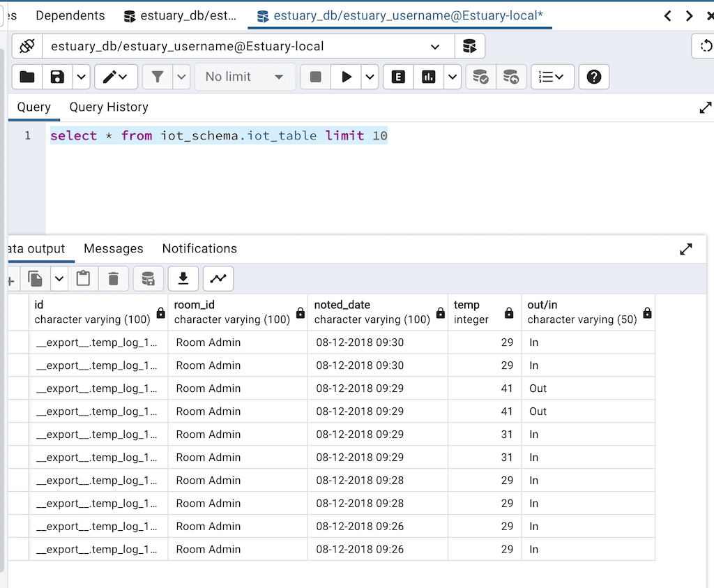Run Explain on the query
The image size is (714, 588).
(x=397, y=77)
